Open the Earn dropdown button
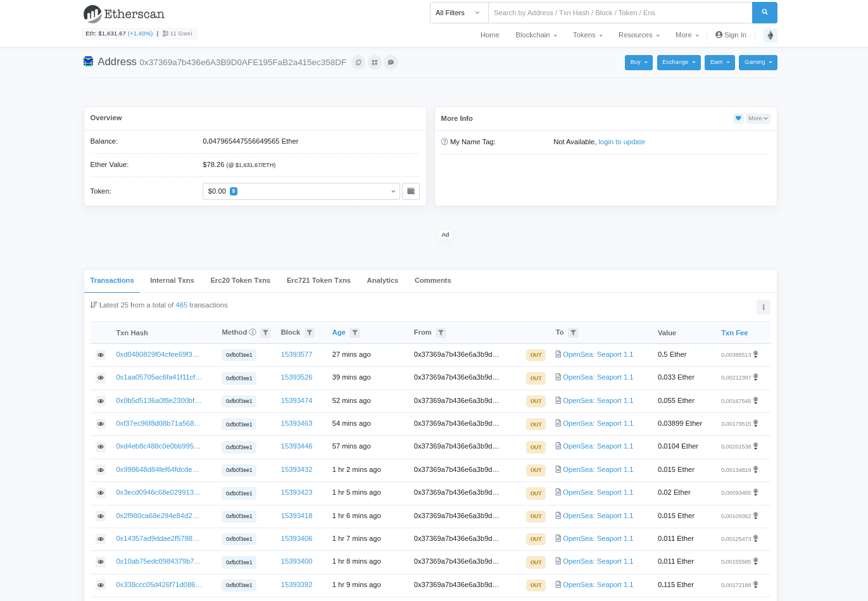This screenshot has width=868, height=601. click(720, 62)
